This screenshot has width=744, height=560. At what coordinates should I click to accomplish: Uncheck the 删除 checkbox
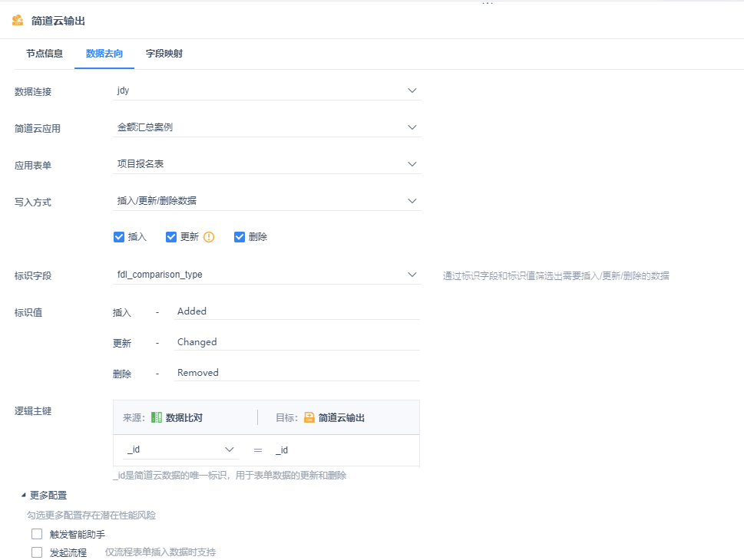(x=240, y=237)
